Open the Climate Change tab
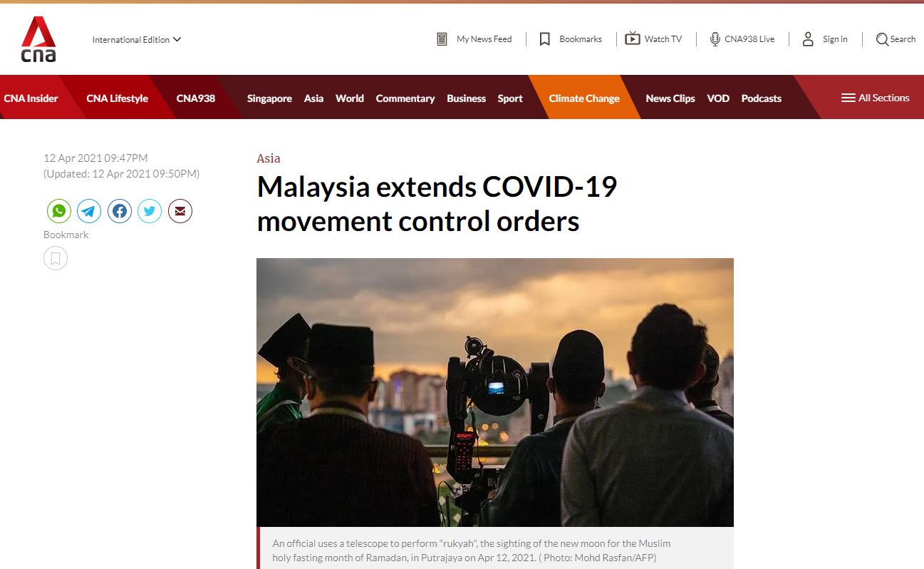 (584, 98)
